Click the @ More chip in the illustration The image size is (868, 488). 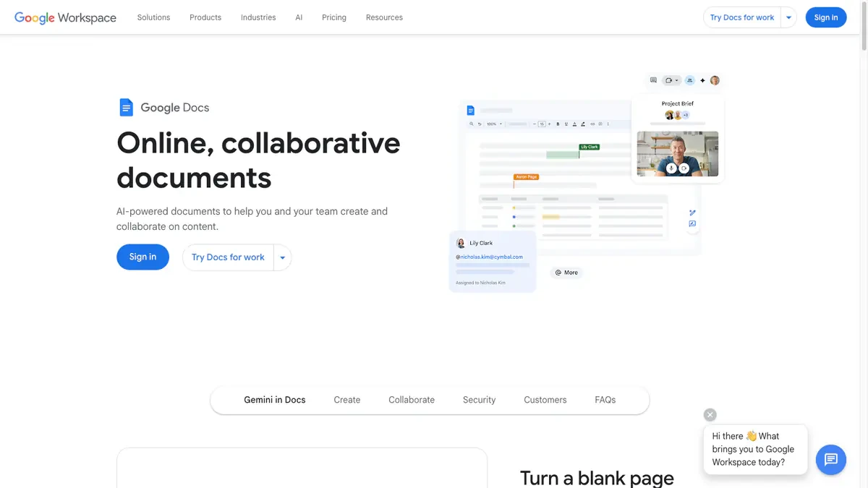(566, 273)
